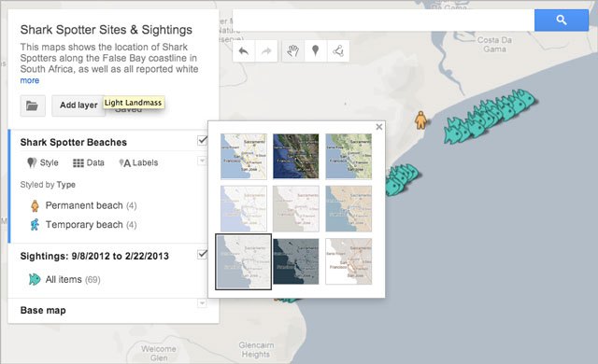Click the orange person marker on map
The width and height of the screenshot is (598, 364).
point(420,120)
